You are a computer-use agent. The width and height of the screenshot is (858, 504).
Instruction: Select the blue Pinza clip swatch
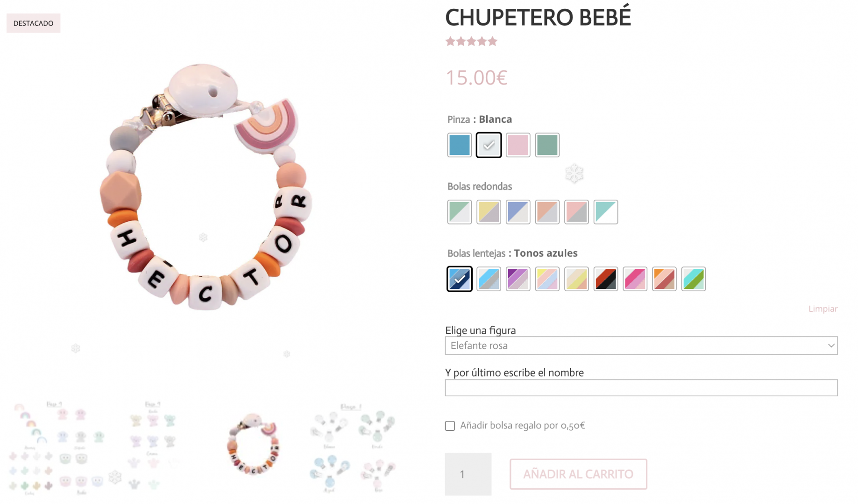tap(459, 145)
